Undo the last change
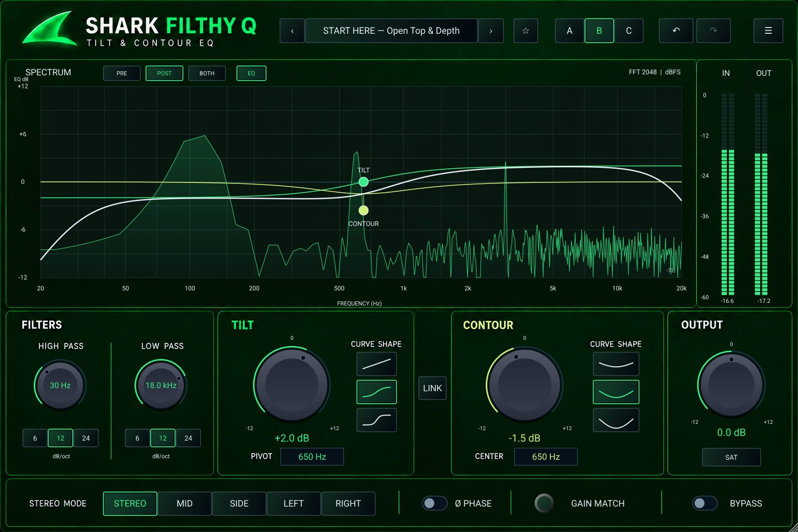The height and width of the screenshot is (532, 798). pos(676,31)
